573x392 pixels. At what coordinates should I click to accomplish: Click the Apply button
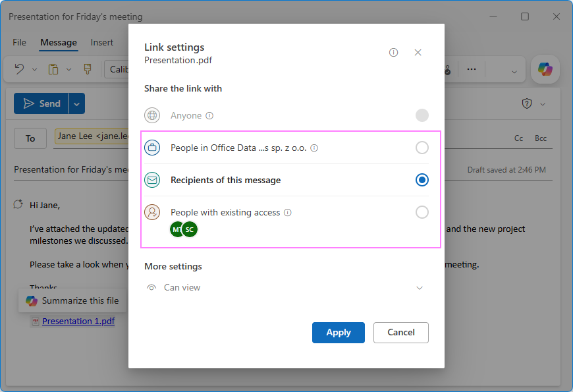tap(338, 333)
